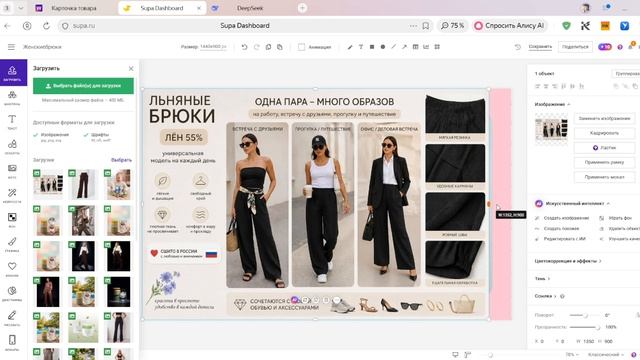Select the Line tool
Screen dimensions: 640x360
393,47
